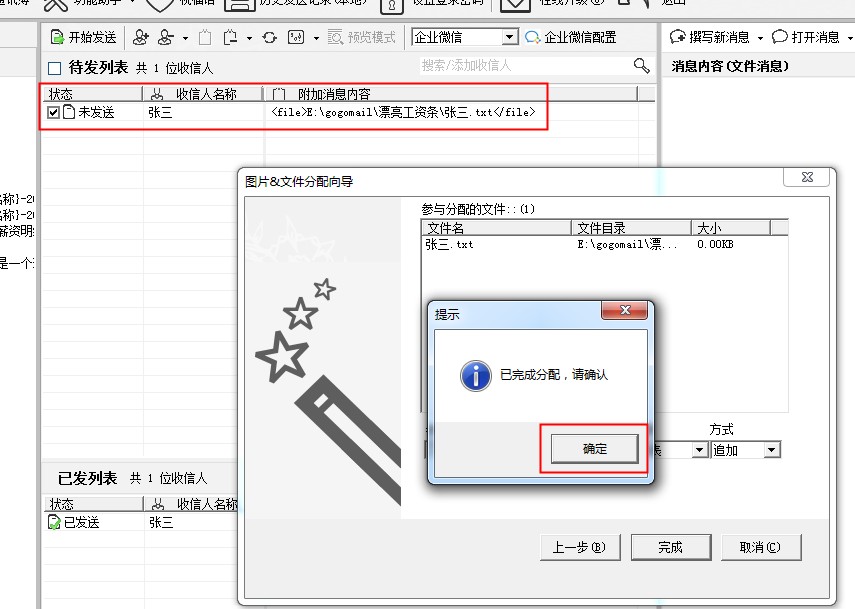The image size is (855, 609).
Task: Expand the 撰写新消息 dropdown arrow
Action: tap(760, 38)
